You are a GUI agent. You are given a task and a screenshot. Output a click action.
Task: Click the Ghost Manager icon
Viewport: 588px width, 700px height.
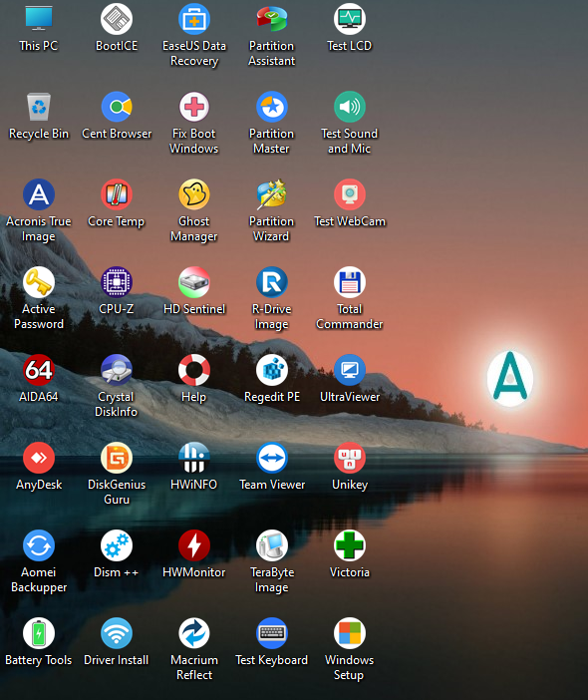194,194
